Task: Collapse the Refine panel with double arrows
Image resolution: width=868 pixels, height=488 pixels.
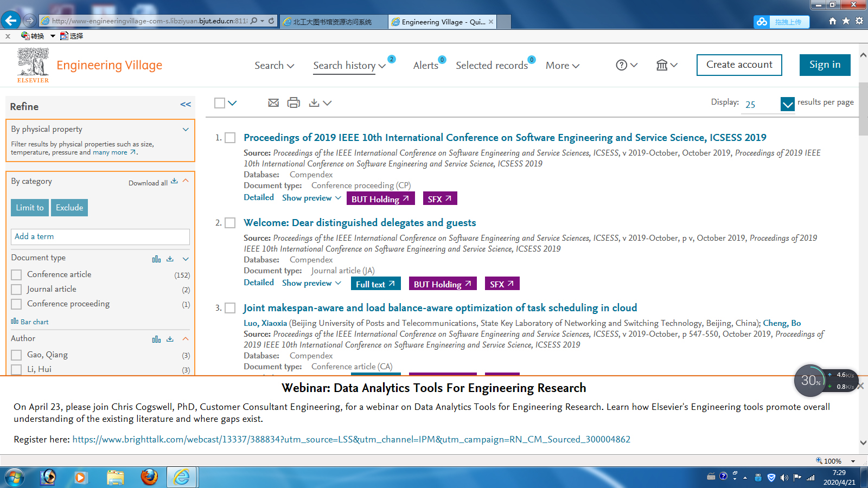Action: pos(186,105)
